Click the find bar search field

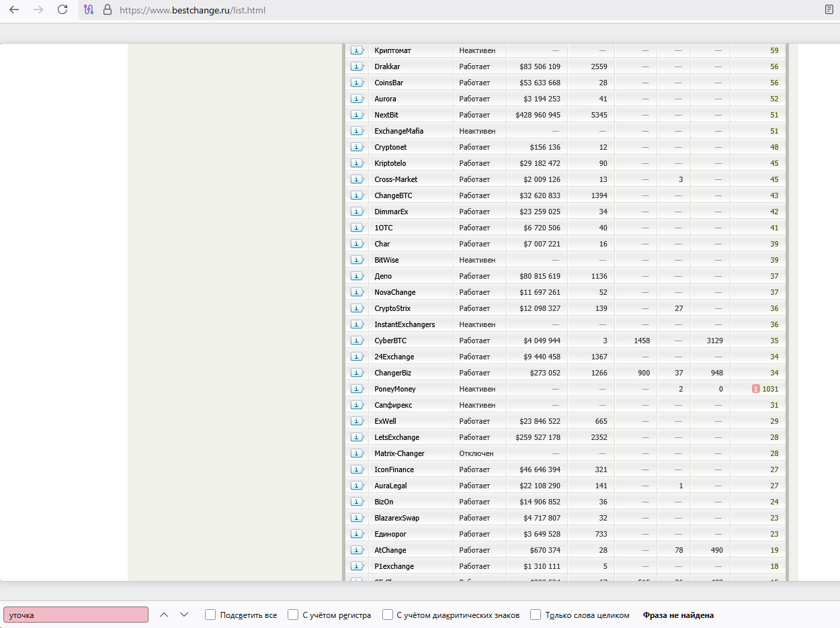coord(76,615)
